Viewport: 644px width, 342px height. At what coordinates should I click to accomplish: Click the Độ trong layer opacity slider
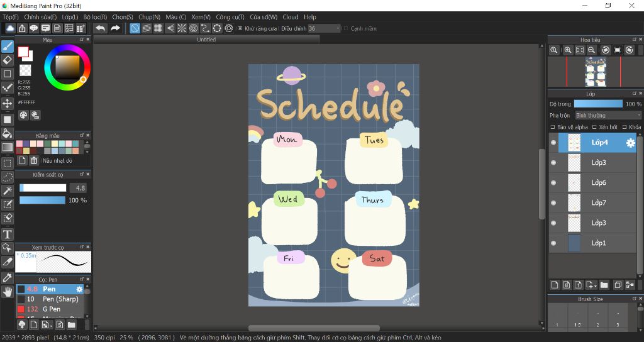(599, 104)
